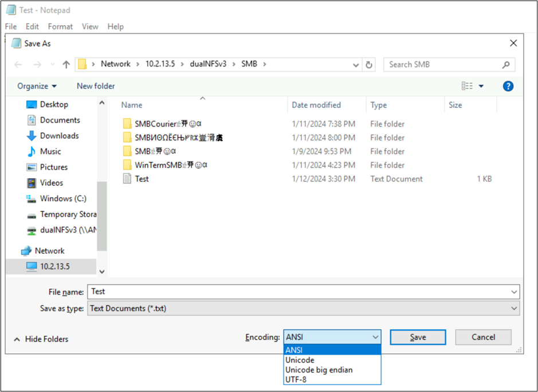The height and width of the screenshot is (392, 538).
Task: Open the view options dropdown arrow
Action: pos(481,86)
